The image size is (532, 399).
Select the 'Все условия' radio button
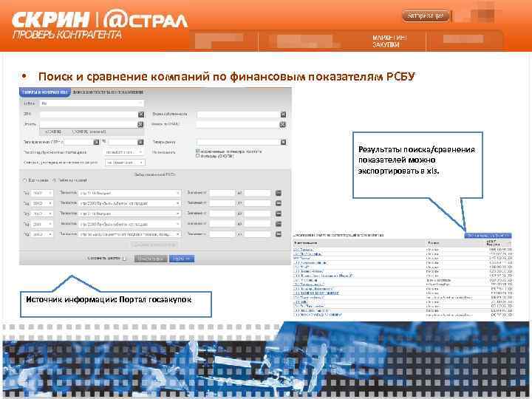[x=25, y=180]
